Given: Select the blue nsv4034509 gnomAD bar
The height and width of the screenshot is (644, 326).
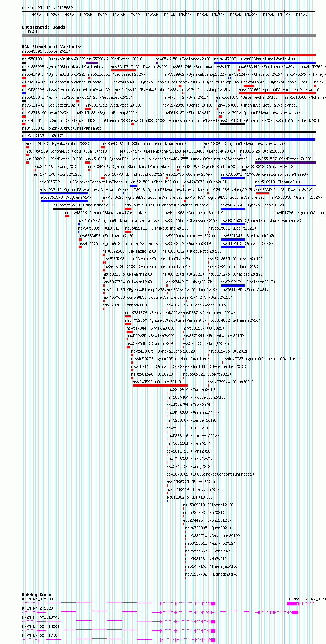Looking at the screenshot, I should [233, 224].
